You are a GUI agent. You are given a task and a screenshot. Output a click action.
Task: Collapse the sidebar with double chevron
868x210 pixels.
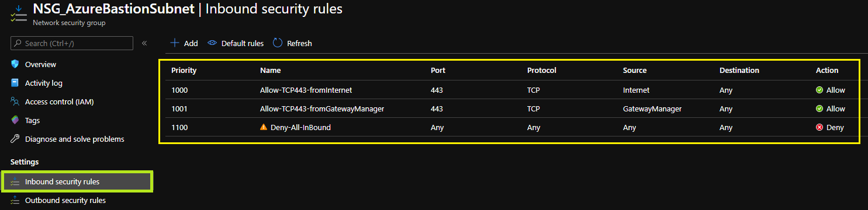[144, 43]
